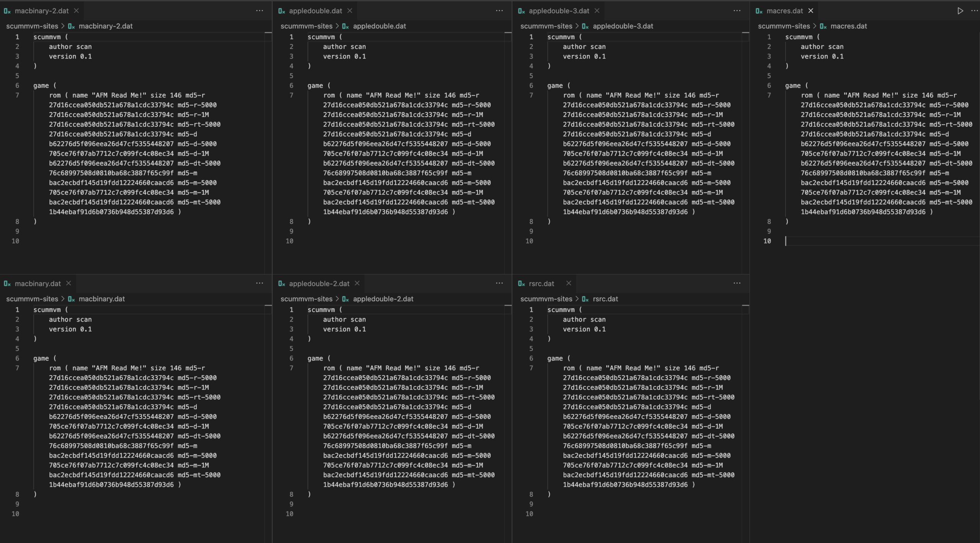
Task: Click 'game (' line in appledouble-3.dat editor
Action: click(559, 86)
